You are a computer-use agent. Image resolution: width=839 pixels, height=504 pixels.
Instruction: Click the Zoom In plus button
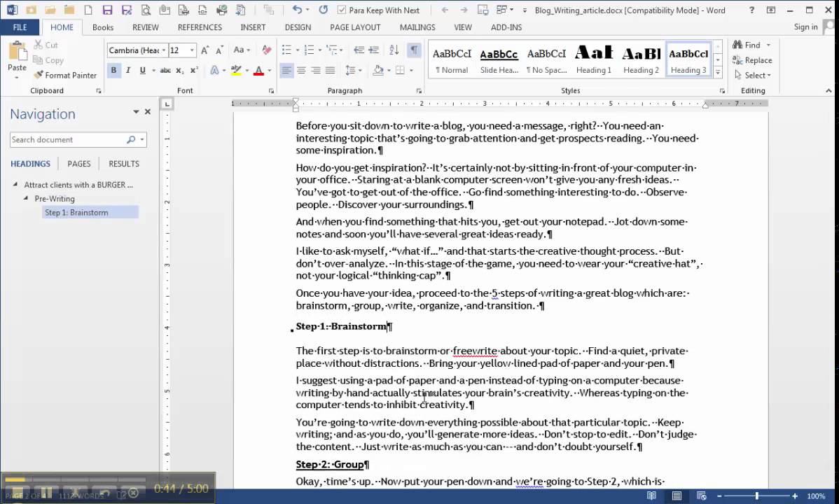[795, 496]
